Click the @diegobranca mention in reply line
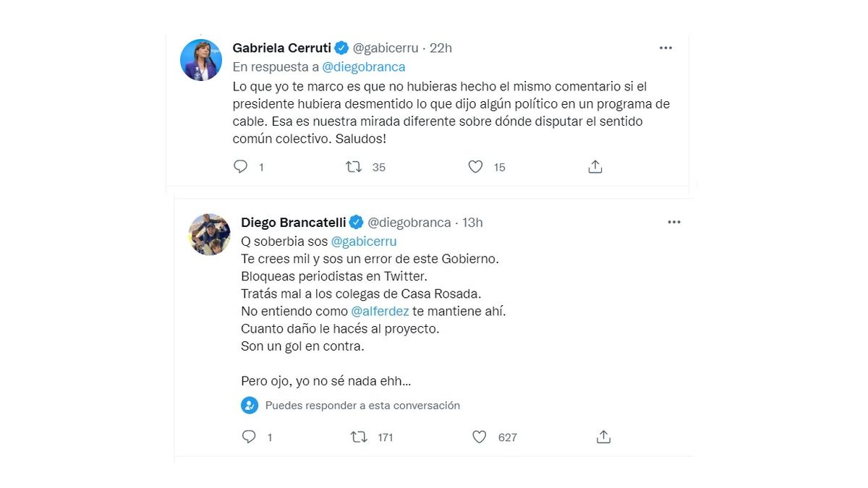Viewport: 868px width, 488px height. point(363,67)
